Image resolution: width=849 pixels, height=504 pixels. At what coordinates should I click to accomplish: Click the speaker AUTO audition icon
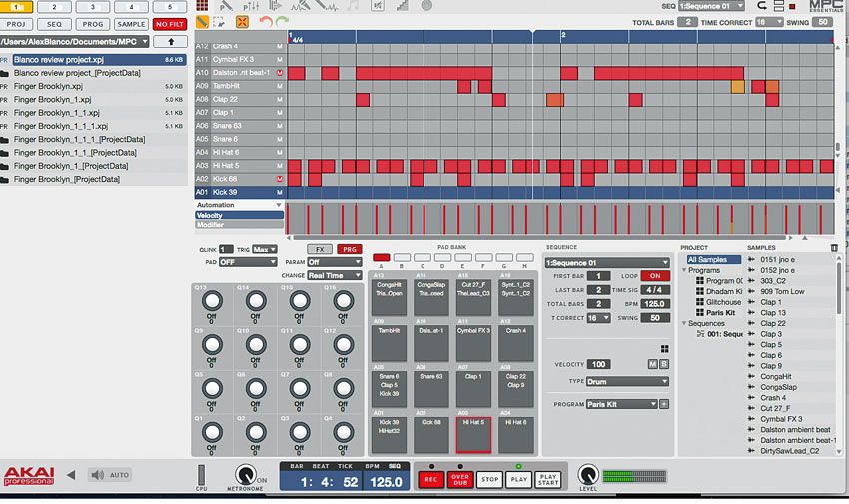96,475
